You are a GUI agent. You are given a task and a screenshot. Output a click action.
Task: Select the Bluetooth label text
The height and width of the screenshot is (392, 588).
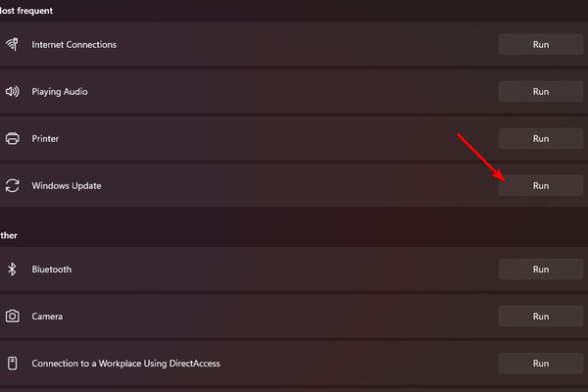(x=51, y=269)
